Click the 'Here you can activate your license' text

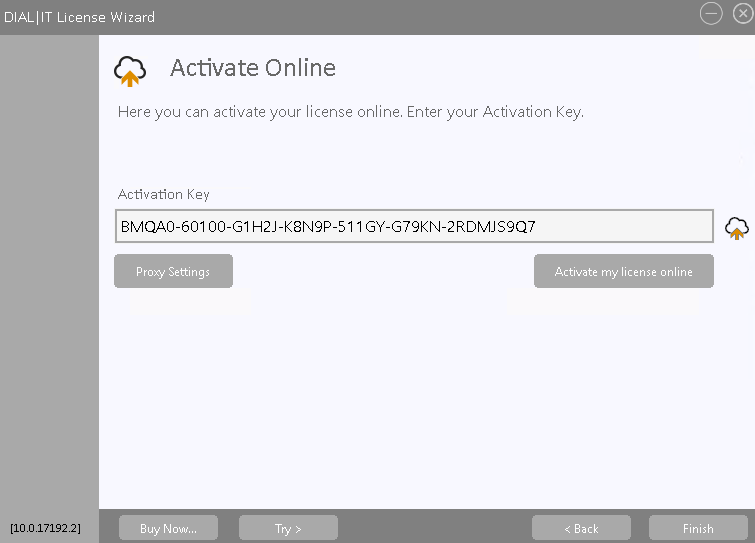coord(351,112)
